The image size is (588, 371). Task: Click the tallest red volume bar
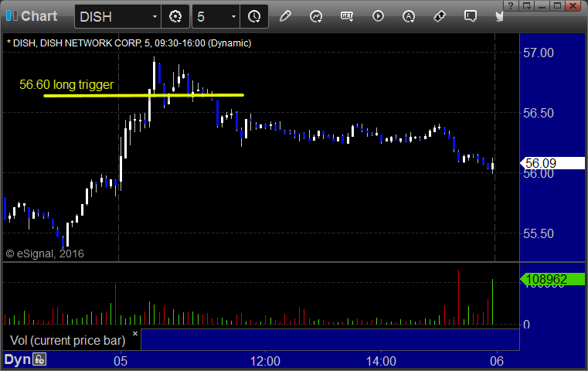coord(458,297)
